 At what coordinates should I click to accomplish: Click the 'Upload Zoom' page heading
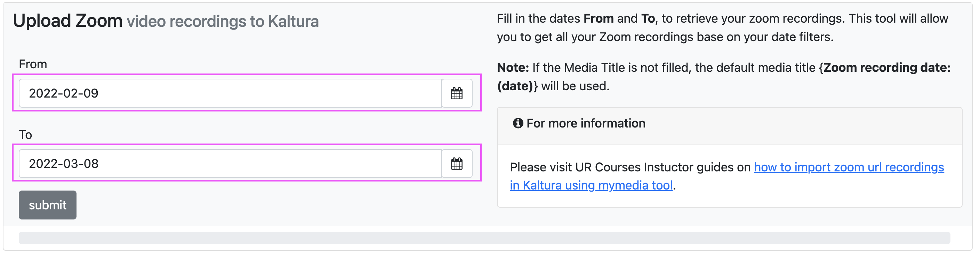point(68,21)
